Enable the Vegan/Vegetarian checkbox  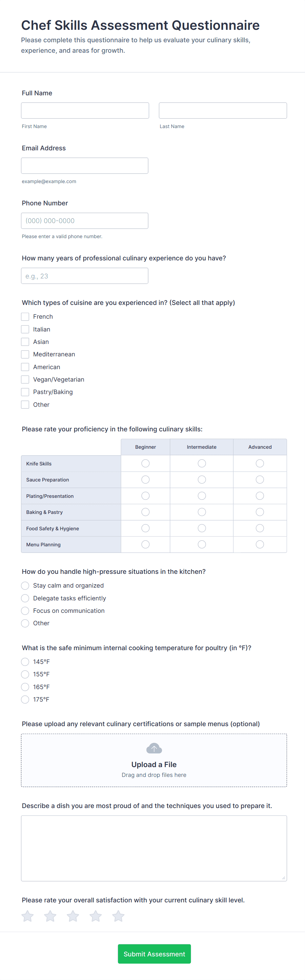[25, 379]
